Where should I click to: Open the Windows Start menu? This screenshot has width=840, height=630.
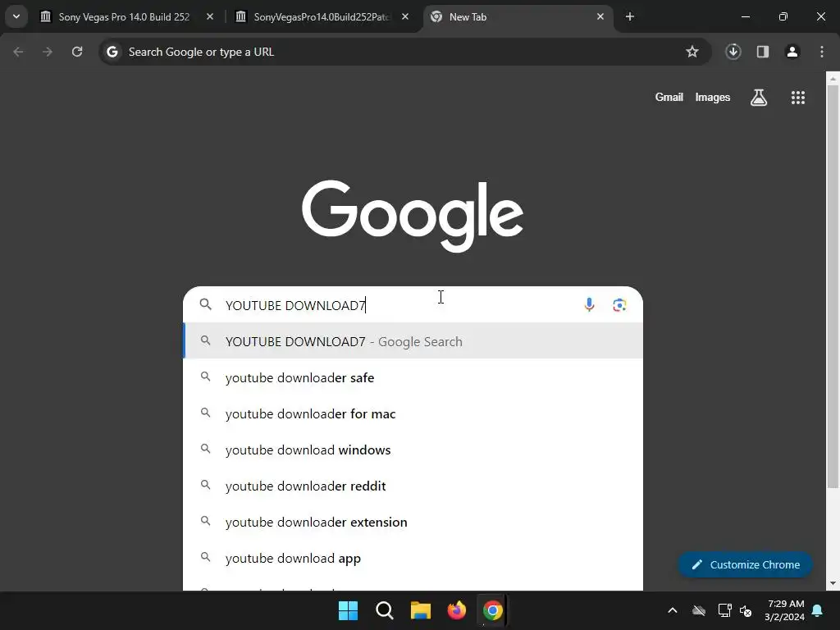pos(348,610)
